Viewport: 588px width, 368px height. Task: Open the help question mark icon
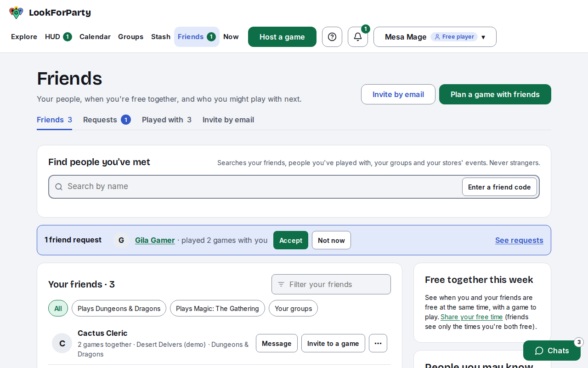(x=332, y=37)
